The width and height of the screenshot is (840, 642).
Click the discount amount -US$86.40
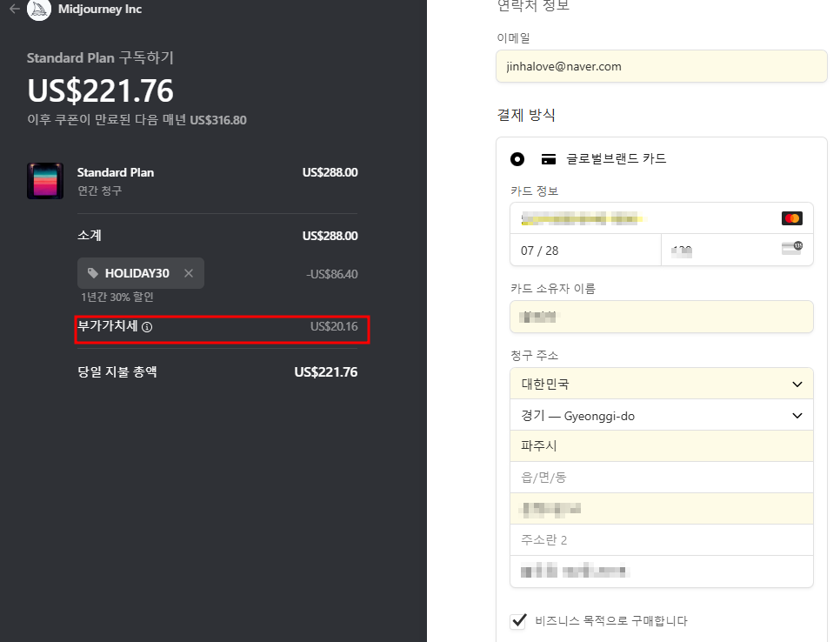(x=331, y=274)
